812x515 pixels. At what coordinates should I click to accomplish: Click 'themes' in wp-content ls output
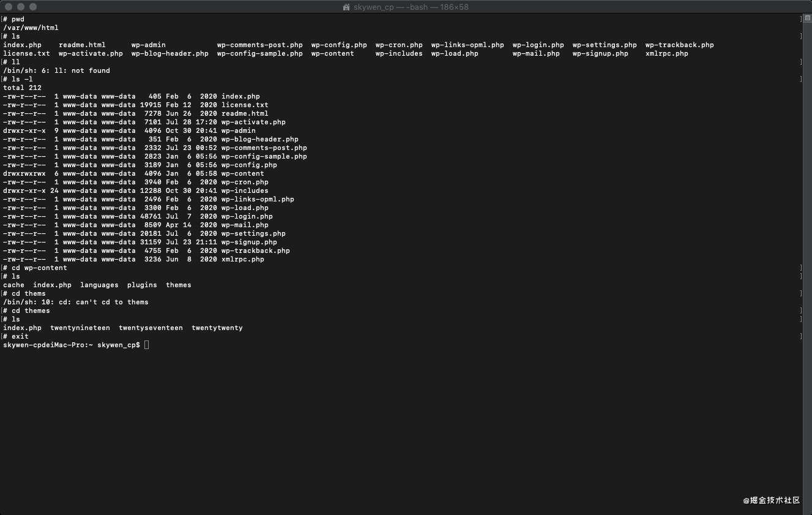pos(179,285)
